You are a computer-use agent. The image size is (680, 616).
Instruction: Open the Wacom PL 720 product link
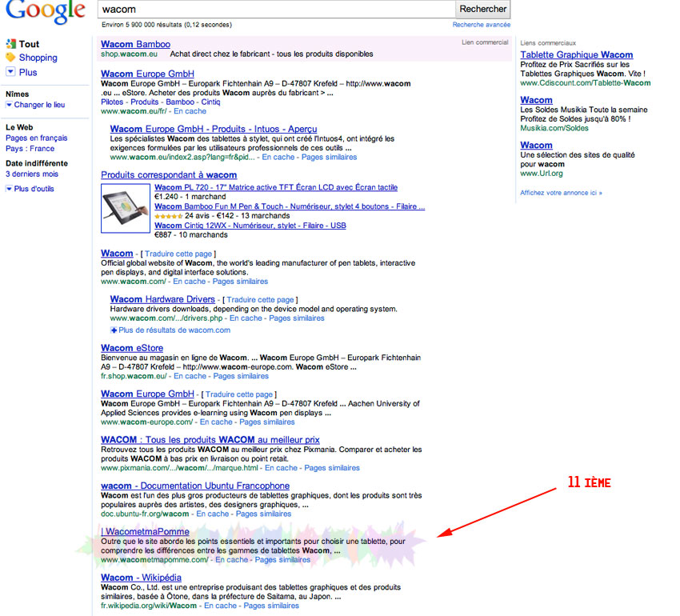pos(276,187)
